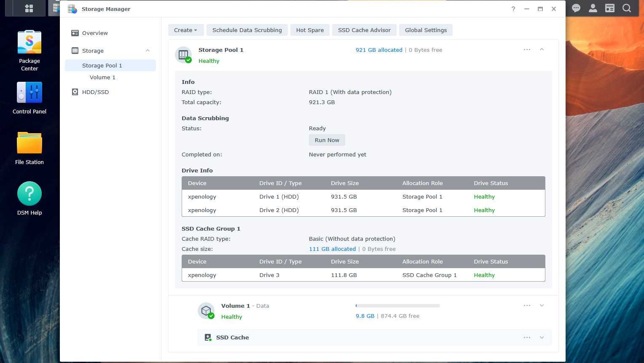
Task: Open the notifications speech bubble icon
Action: 576,8
